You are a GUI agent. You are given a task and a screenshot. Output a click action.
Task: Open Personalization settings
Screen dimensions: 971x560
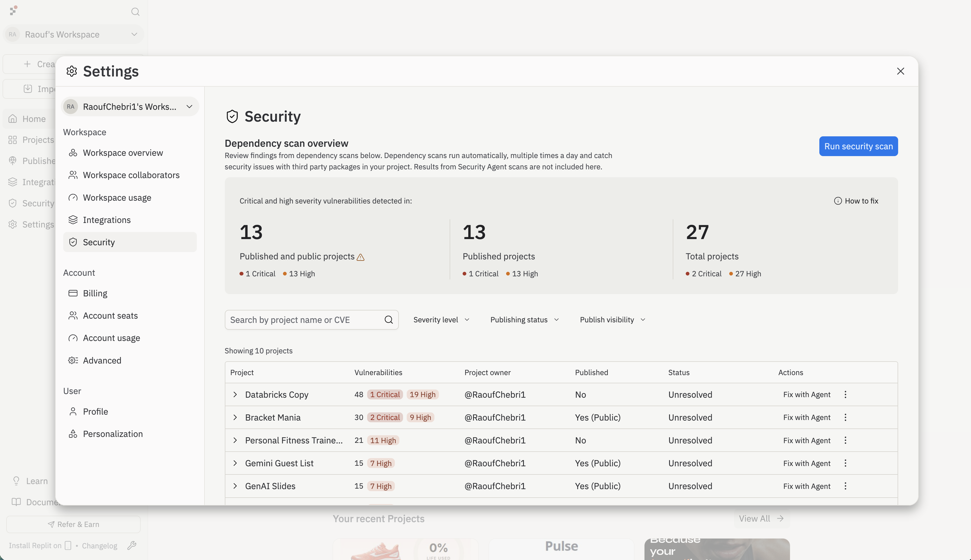pyautogui.click(x=130, y=434)
